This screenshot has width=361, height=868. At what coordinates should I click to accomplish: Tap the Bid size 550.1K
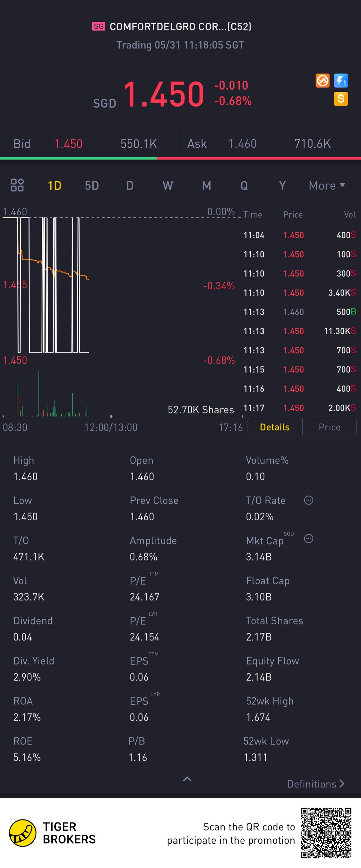point(139,144)
